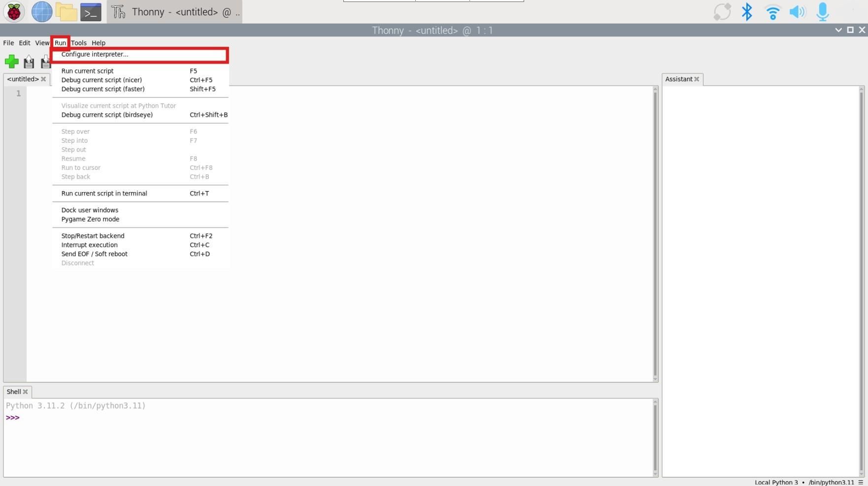The image size is (868, 486).
Task: Click the editor vertical scrollbar
Action: tap(655, 234)
